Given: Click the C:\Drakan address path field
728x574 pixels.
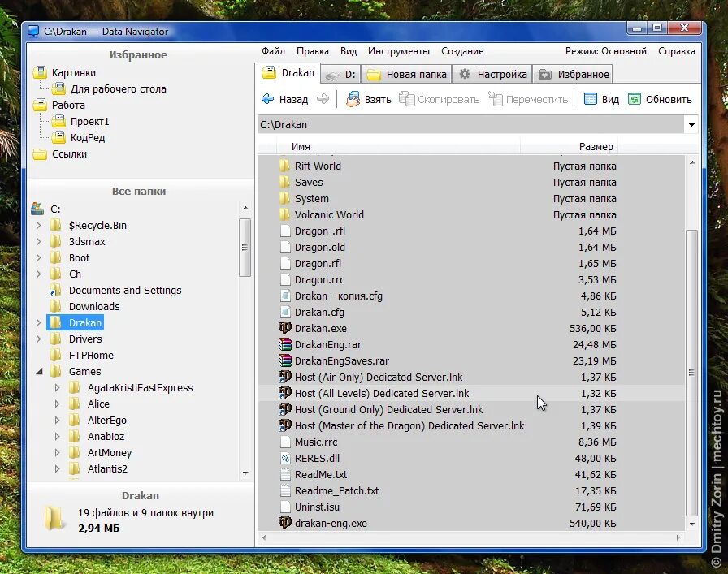Looking at the screenshot, I should (x=471, y=125).
